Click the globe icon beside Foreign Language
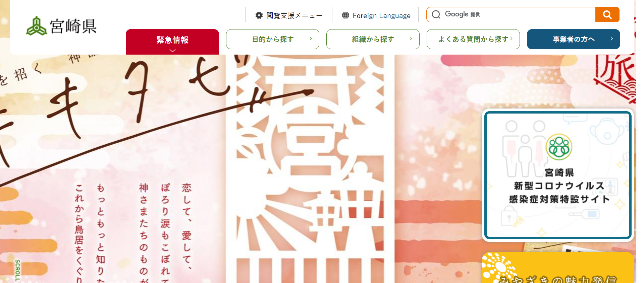The height and width of the screenshot is (283, 644). 345,15
